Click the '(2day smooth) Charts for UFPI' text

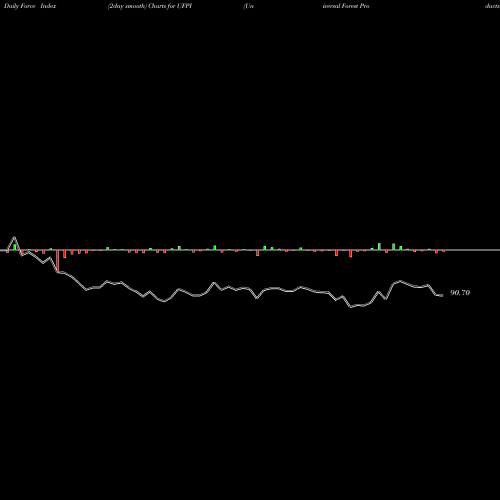point(150,6)
